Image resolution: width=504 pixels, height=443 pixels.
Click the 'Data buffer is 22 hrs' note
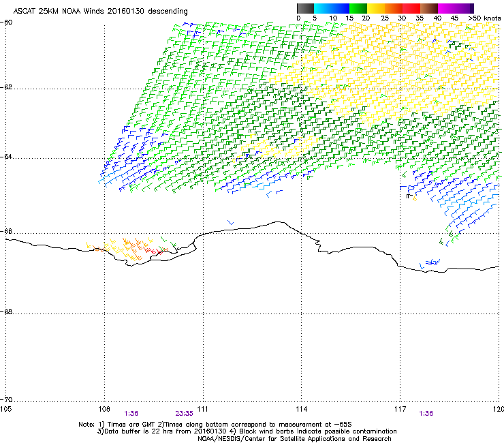(x=247, y=431)
